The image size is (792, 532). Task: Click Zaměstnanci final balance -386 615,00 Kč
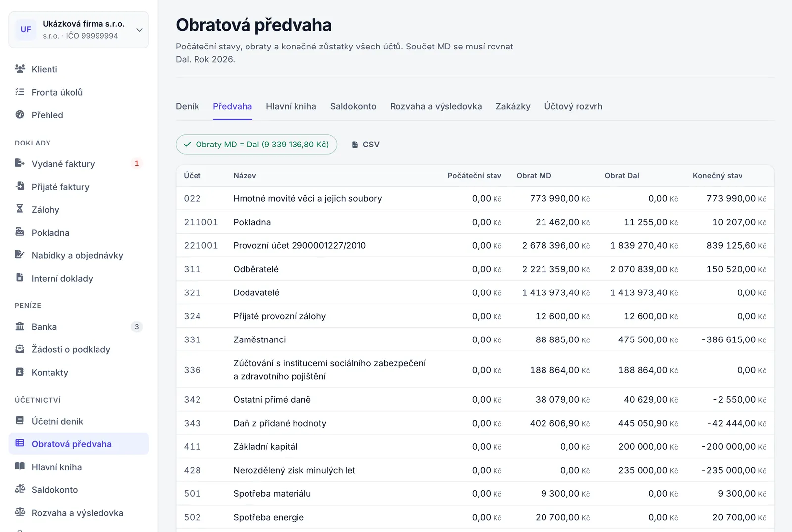(x=734, y=339)
